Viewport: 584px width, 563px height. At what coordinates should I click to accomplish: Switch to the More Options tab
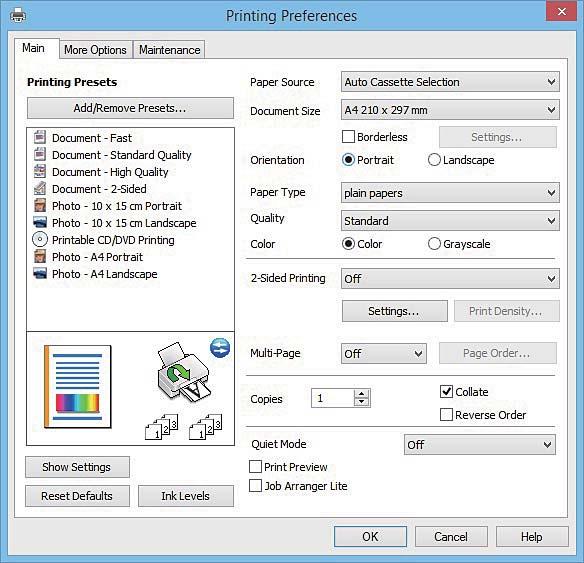pos(95,50)
